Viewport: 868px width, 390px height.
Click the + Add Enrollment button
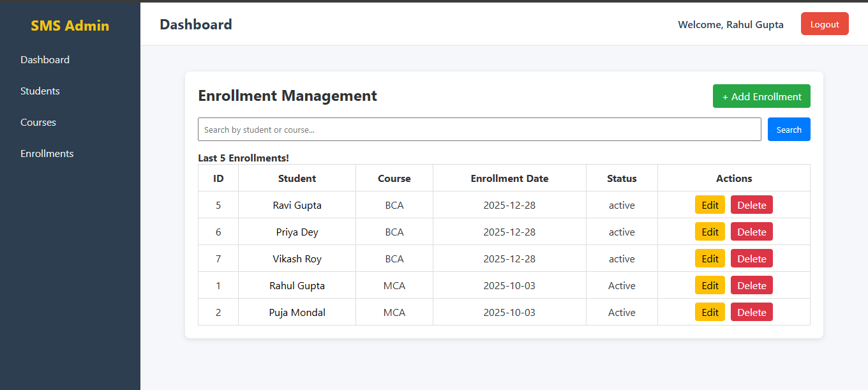coord(761,96)
